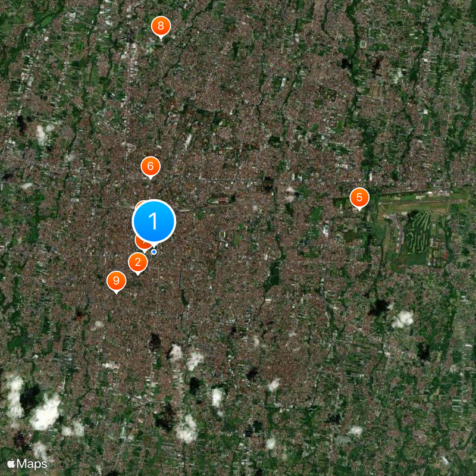
Task: Open the orange pin numbered 5
Action: point(359,198)
